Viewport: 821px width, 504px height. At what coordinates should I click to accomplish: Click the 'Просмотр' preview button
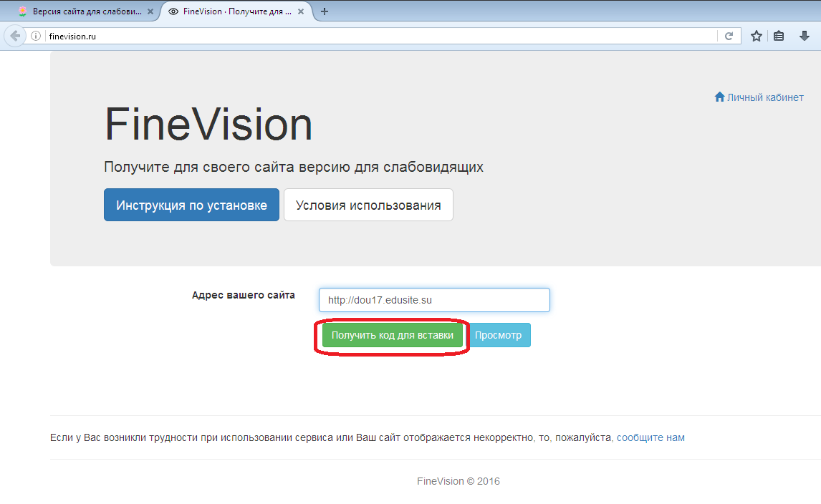(498, 335)
